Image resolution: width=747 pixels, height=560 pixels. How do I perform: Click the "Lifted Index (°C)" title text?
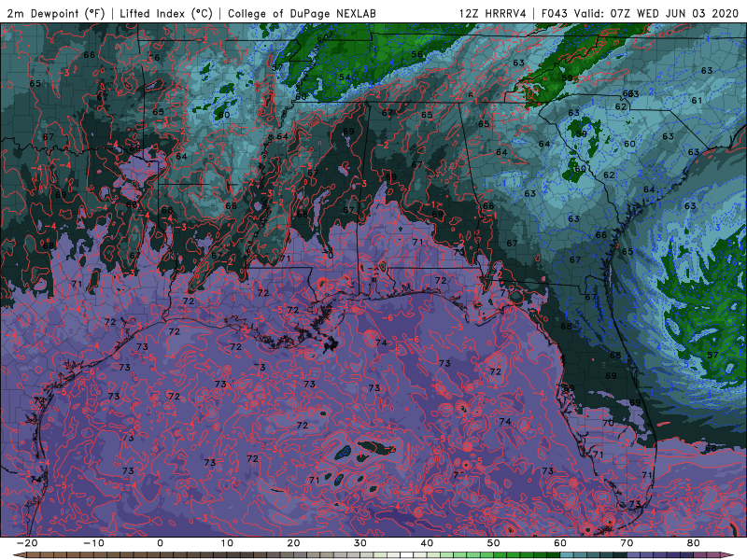[166, 14]
